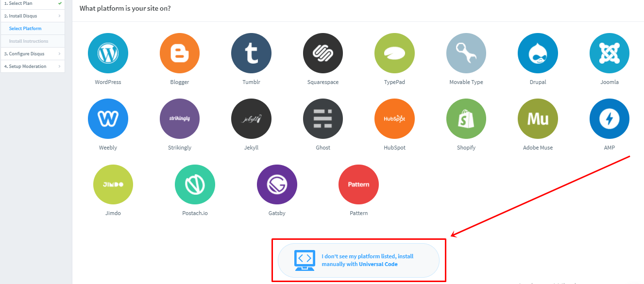The width and height of the screenshot is (644, 284).
Task: Expand the Configure Disqus step
Action: [x=33, y=54]
